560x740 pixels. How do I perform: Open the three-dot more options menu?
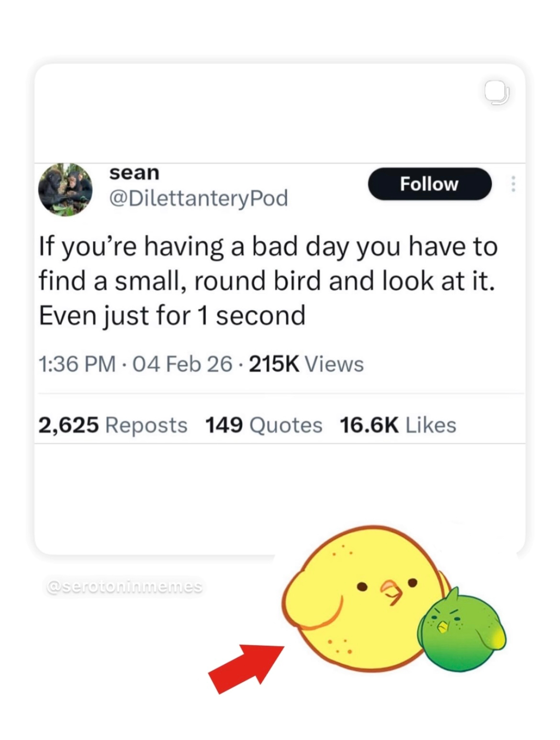pos(513,184)
